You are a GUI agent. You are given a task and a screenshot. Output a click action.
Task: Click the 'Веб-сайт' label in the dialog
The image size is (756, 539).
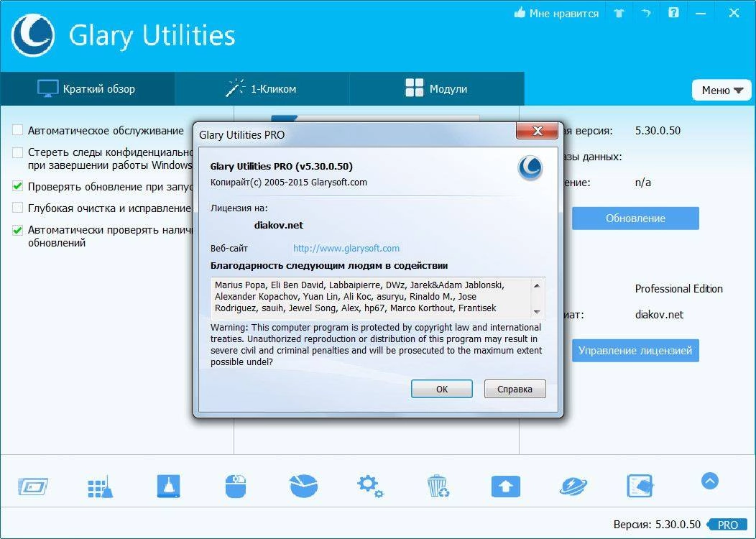[x=229, y=249]
